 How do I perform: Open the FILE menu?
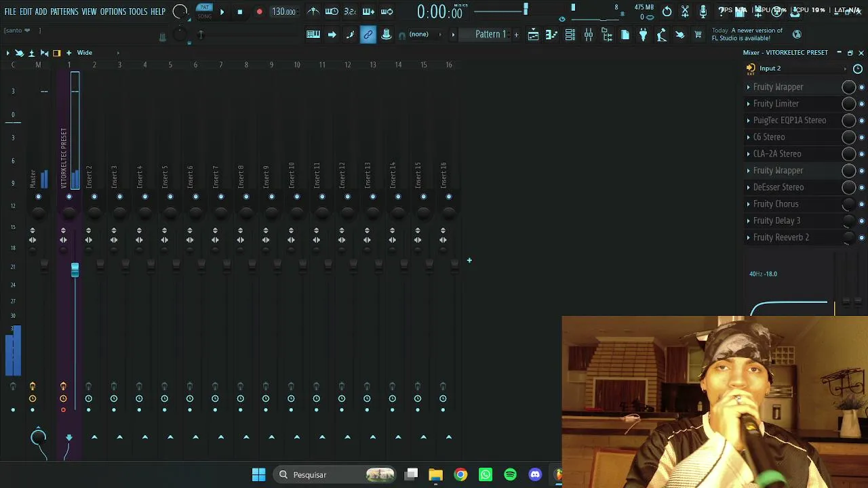click(10, 12)
